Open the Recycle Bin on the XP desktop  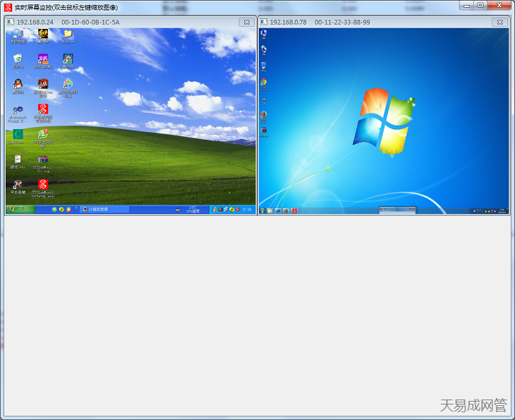tap(18, 59)
